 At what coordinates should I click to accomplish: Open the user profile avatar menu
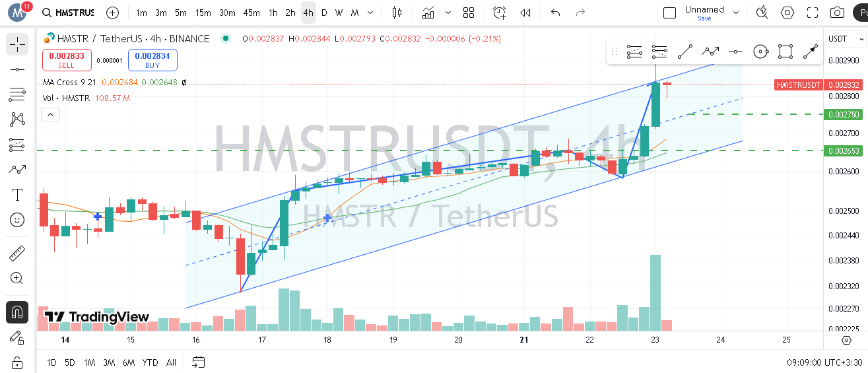[18, 12]
